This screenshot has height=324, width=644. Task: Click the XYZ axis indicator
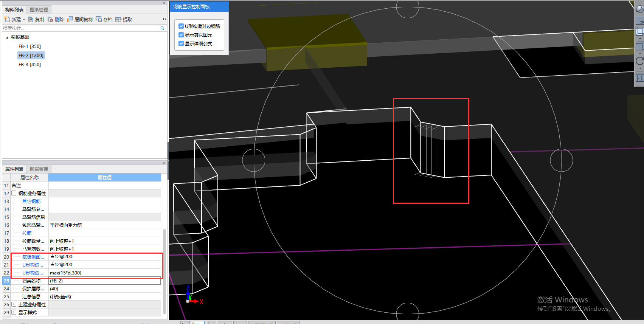194,295
